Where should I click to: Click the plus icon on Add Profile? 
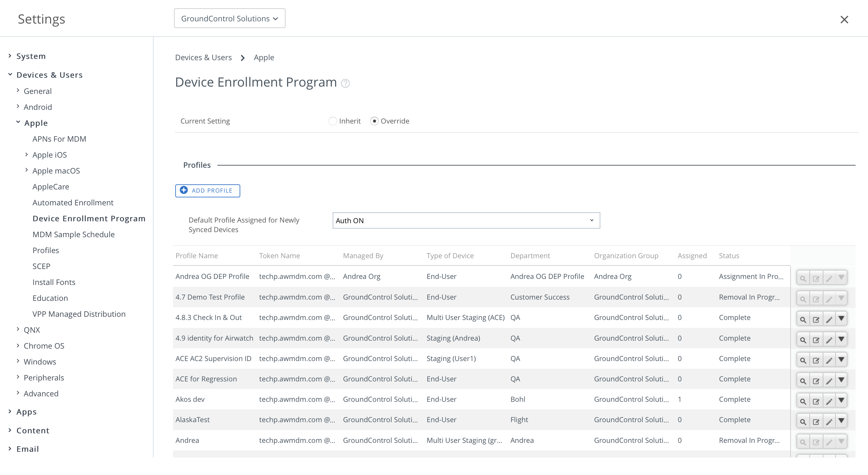(184, 190)
